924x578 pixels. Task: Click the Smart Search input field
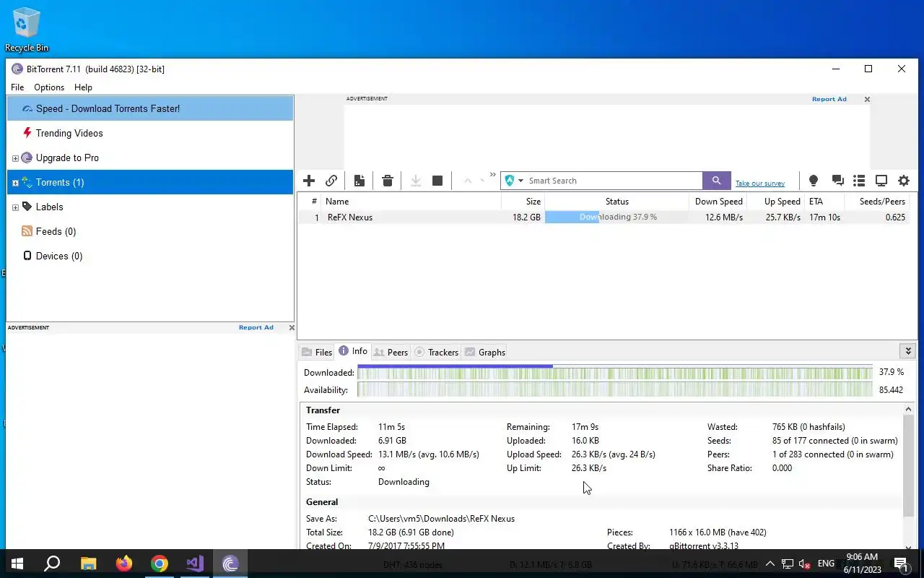click(x=614, y=181)
